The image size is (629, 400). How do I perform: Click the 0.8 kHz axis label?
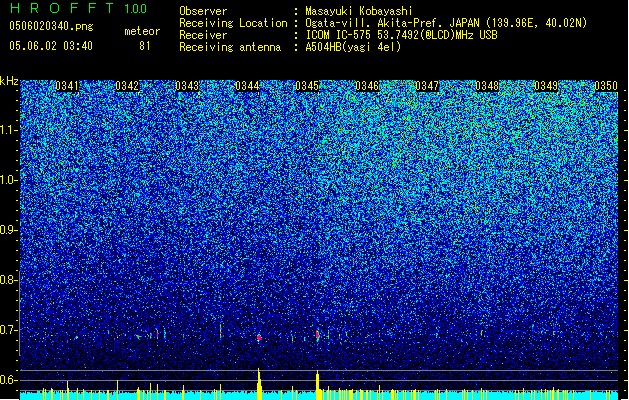pos(7,280)
